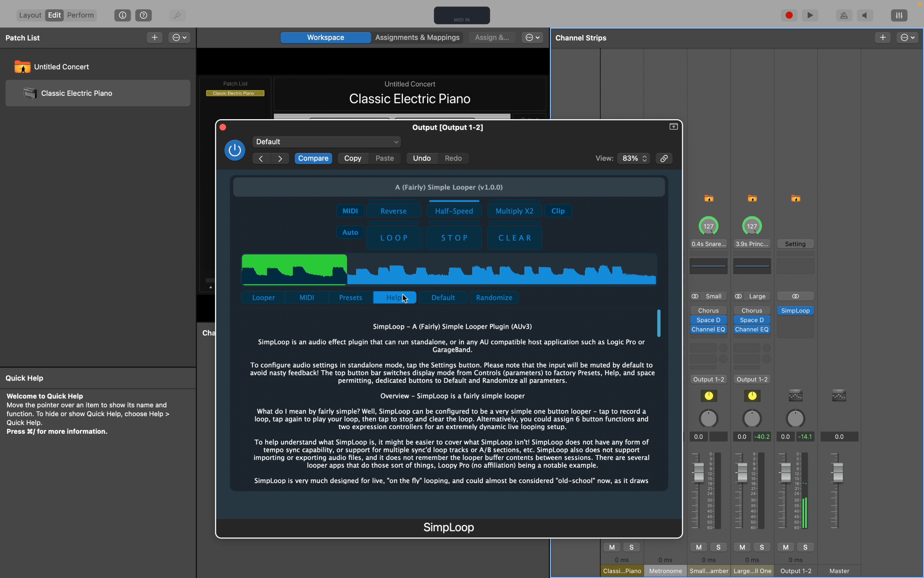Adjust Master volume fader
This screenshot has height=578, width=924.
click(838, 472)
